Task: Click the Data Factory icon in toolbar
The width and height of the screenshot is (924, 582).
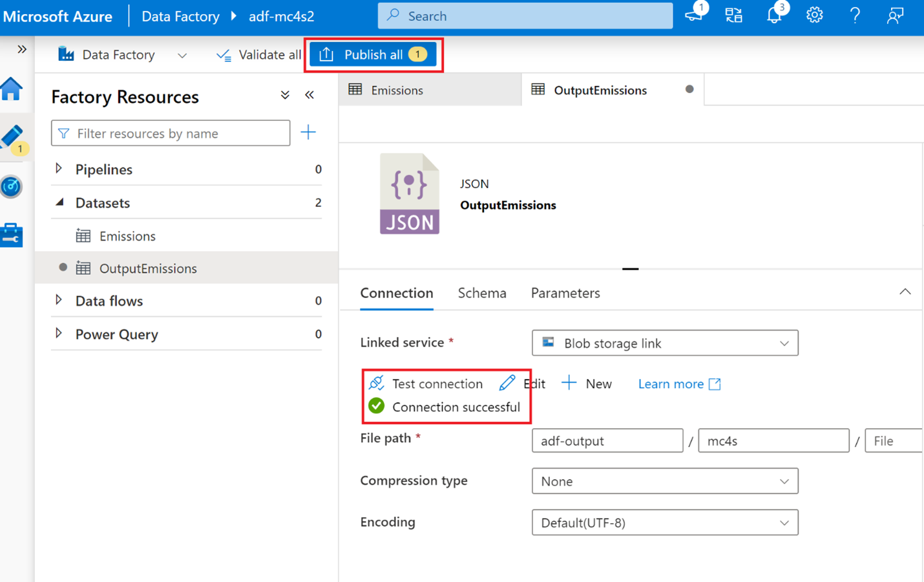Action: pos(66,54)
